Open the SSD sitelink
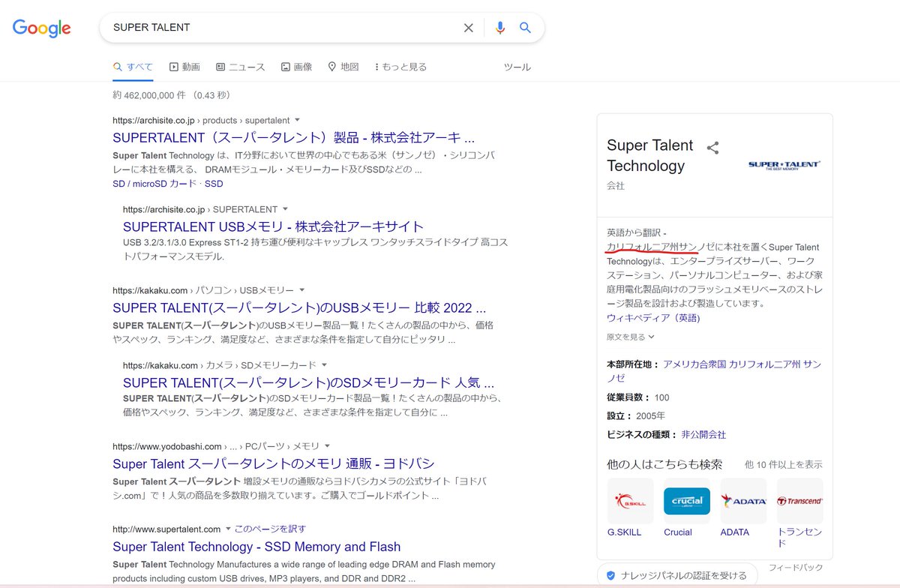This screenshot has width=900, height=588. (214, 184)
